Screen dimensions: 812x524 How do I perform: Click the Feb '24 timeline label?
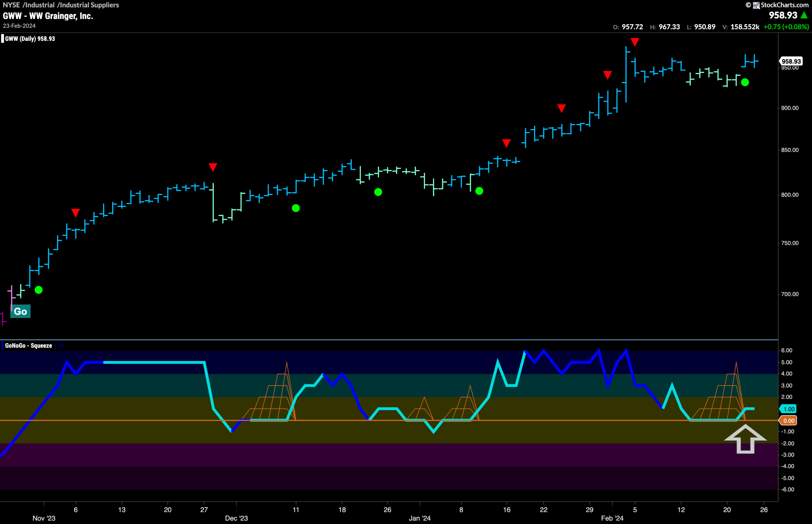pos(612,518)
